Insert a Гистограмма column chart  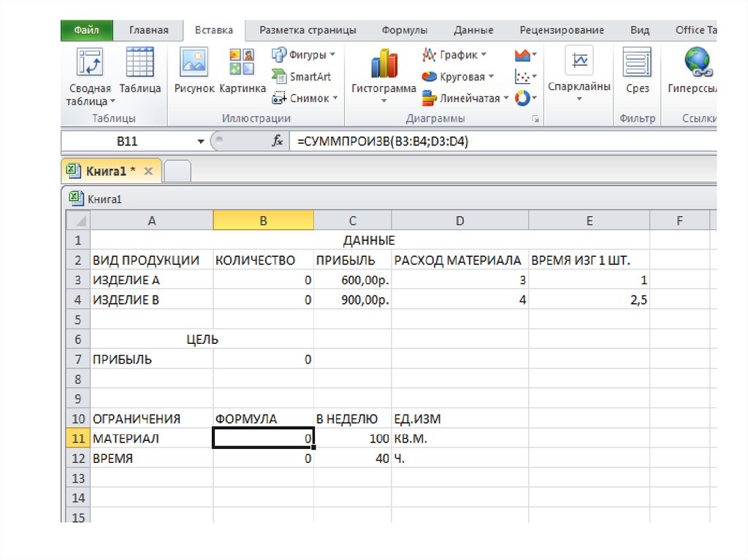point(383,75)
